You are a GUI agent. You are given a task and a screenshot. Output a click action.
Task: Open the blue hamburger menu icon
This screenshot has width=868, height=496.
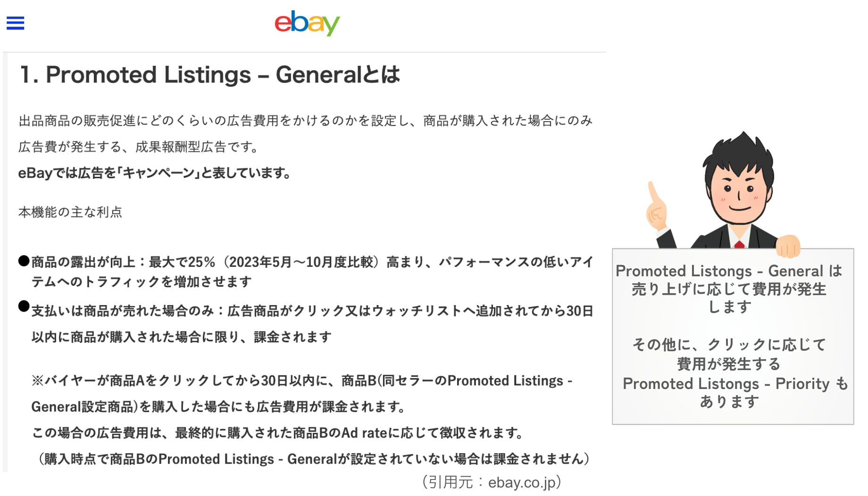tap(15, 23)
